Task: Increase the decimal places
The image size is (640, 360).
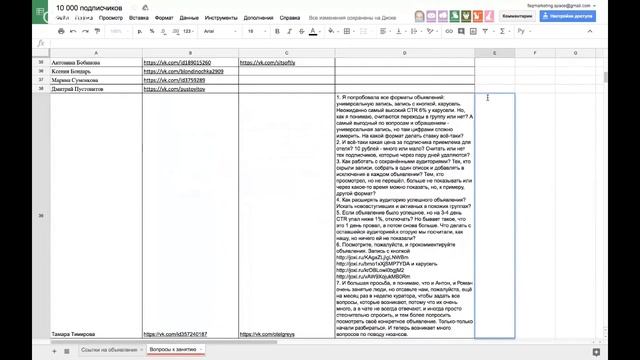Action: [x=176, y=31]
